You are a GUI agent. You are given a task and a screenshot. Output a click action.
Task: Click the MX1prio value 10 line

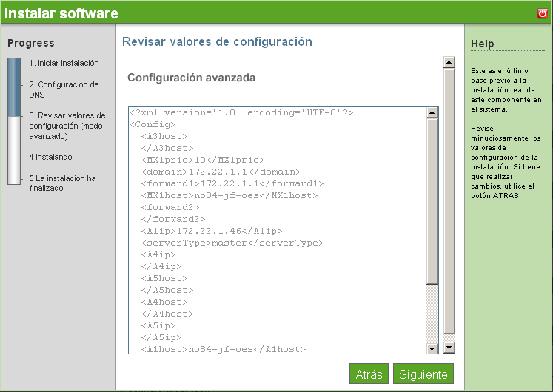coord(202,160)
